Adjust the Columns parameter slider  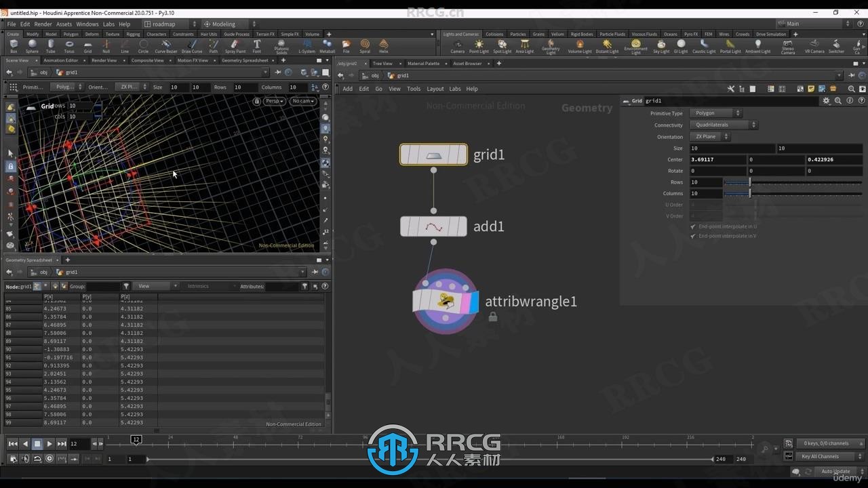(x=793, y=193)
